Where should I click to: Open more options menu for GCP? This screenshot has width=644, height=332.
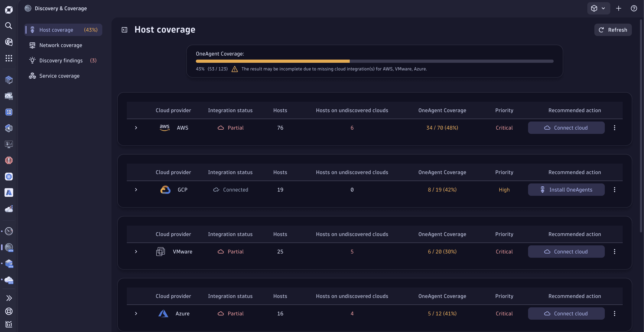[x=615, y=190]
